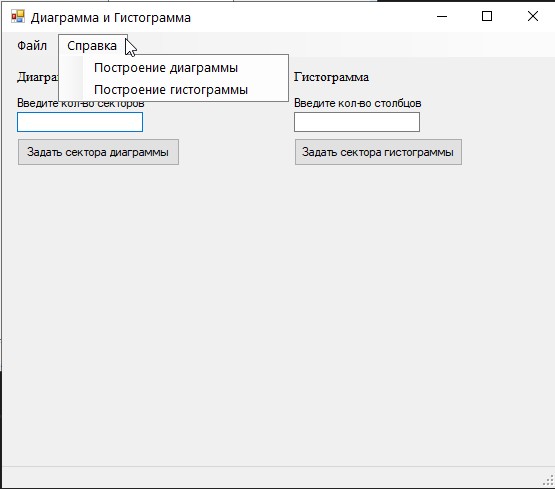555x489 pixels.
Task: Click the Введите кол-во секторов label
Action: coord(81,104)
